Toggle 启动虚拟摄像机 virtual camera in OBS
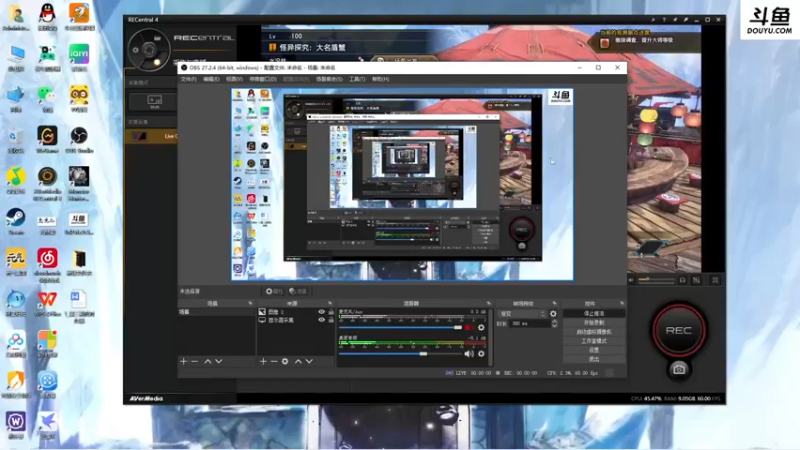800x450 pixels. point(594,332)
